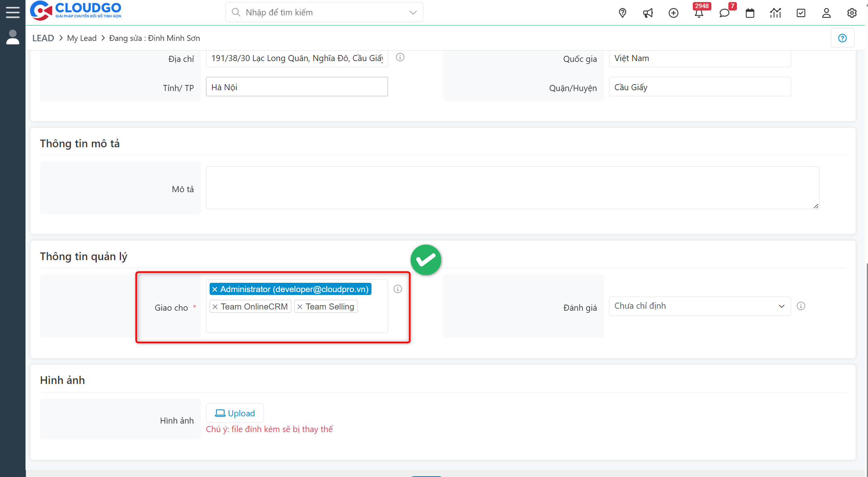This screenshot has width=868, height=477.
Task: Click the info icon beside Giao cho field
Action: [x=397, y=289]
